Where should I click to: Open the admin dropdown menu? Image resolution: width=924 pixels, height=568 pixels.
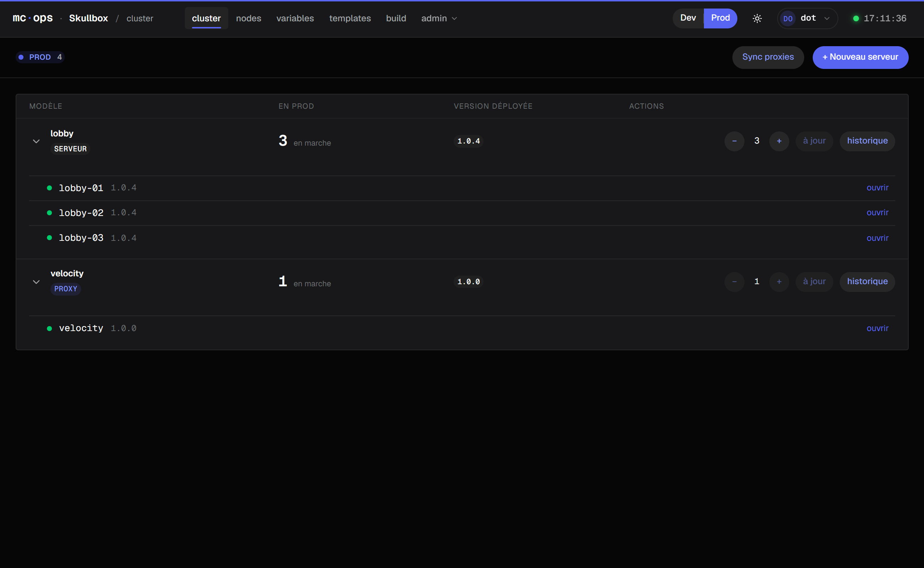[439, 18]
